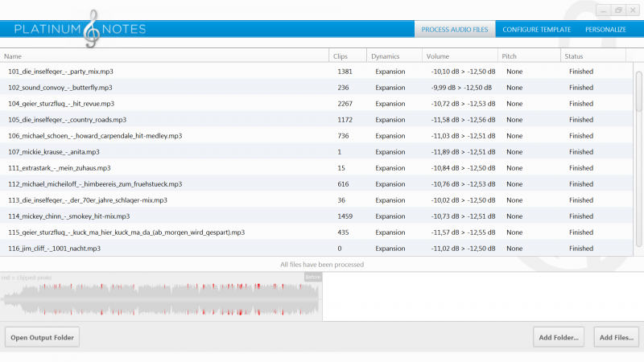Click volume value -11,89 dB > -12,51 dB
Viewport: 644px width, 362px height.
[464, 152]
